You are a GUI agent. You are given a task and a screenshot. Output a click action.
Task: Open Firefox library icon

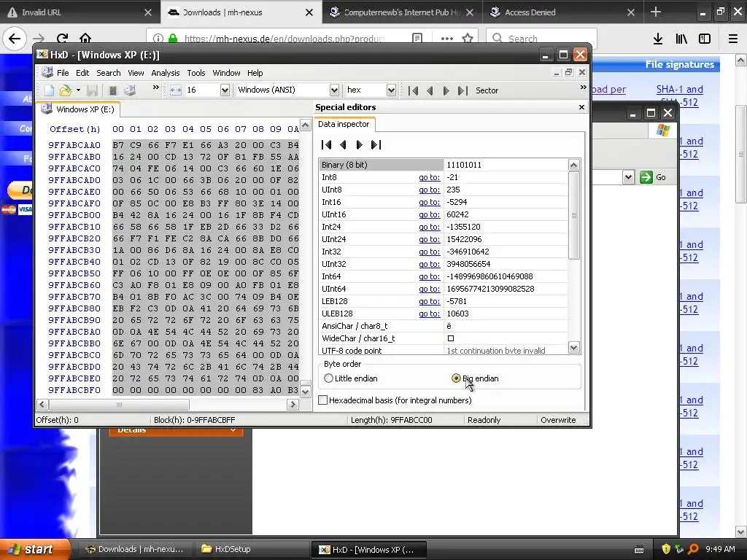(x=681, y=39)
